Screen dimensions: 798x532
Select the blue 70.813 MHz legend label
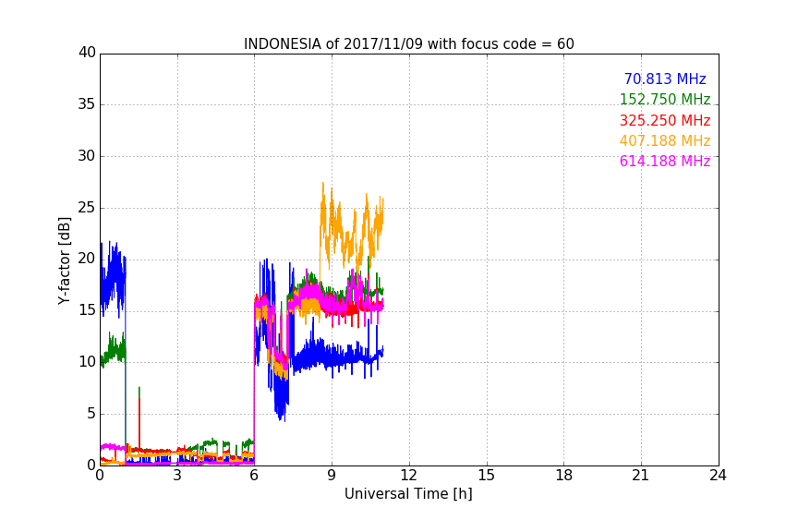pos(665,79)
